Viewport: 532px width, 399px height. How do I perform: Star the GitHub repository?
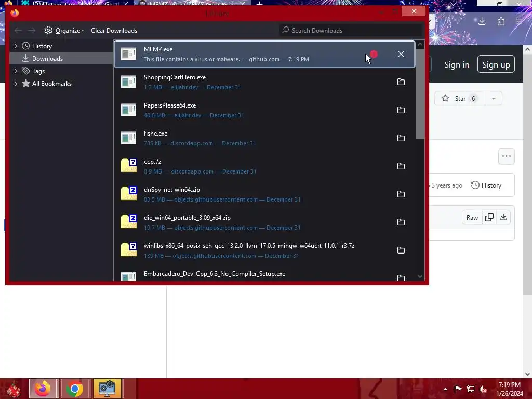pyautogui.click(x=460, y=98)
